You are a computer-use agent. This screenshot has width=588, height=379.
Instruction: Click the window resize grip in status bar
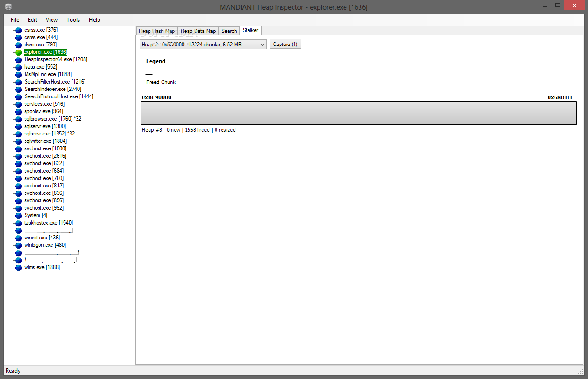pos(581,372)
